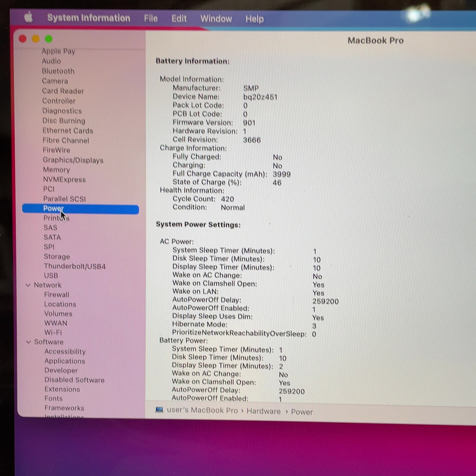Click the Firmware Version value 901
The height and width of the screenshot is (476, 476).
tap(249, 123)
